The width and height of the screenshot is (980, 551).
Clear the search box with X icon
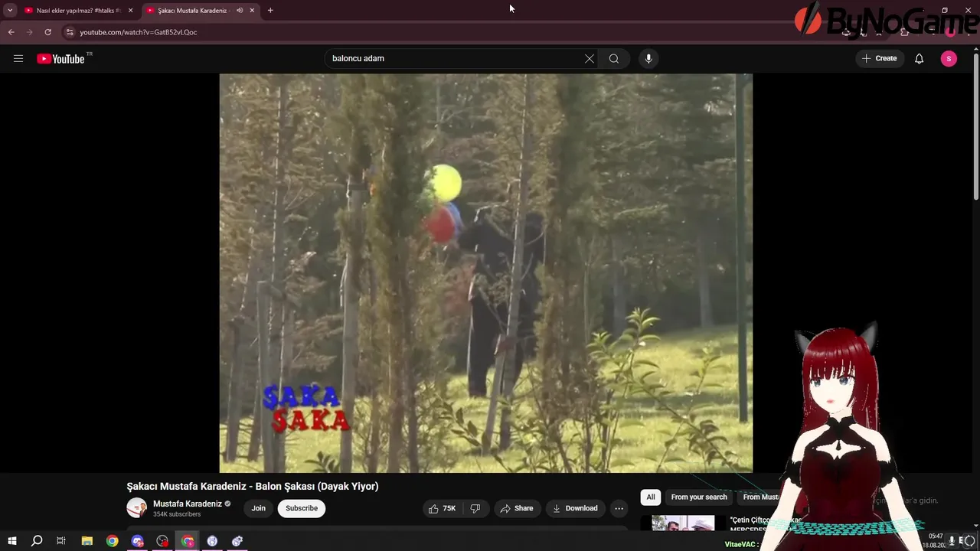click(590, 59)
